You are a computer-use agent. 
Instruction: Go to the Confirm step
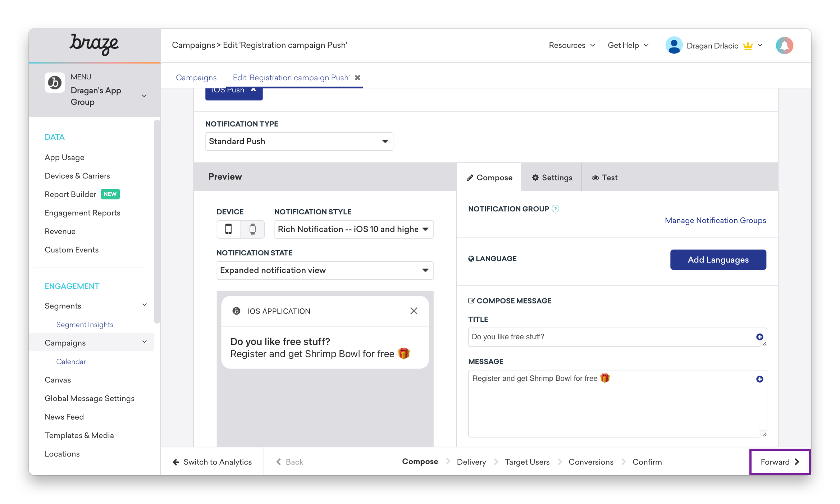[647, 462]
